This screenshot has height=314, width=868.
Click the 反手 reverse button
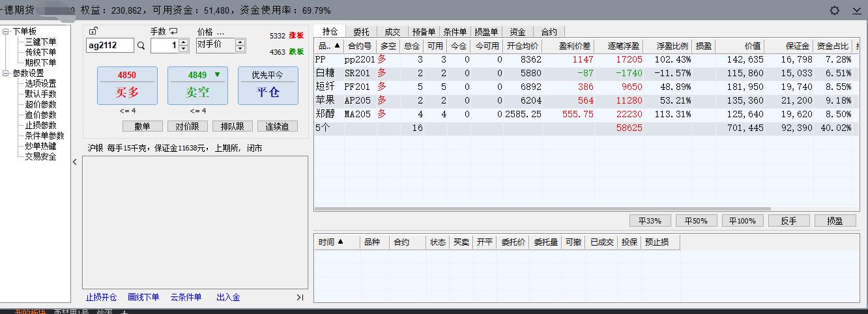(788, 221)
